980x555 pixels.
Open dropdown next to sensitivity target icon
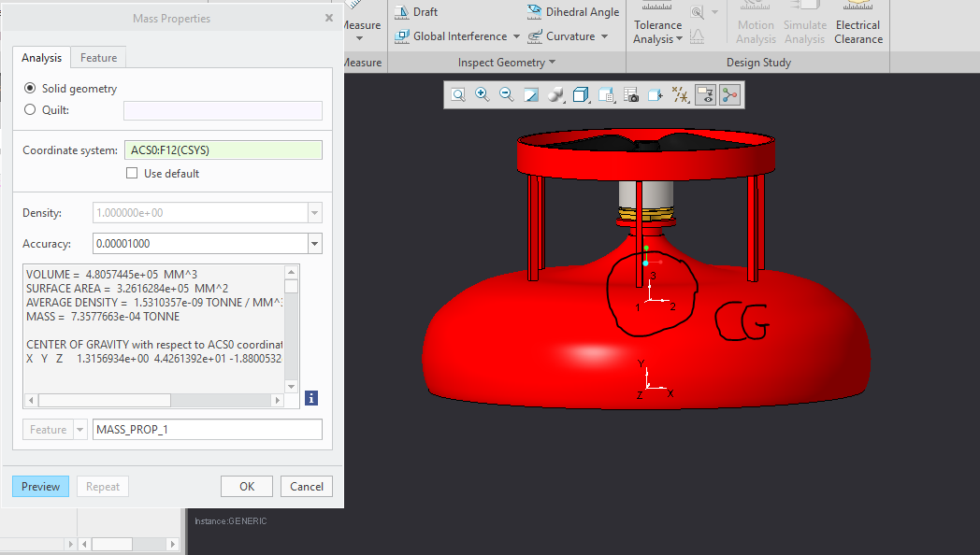[714, 12]
